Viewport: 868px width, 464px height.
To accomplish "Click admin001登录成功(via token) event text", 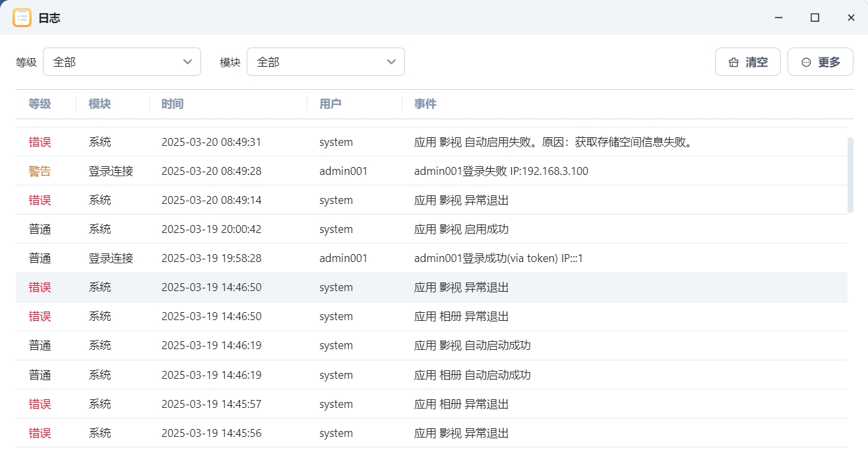I will tap(499, 258).
